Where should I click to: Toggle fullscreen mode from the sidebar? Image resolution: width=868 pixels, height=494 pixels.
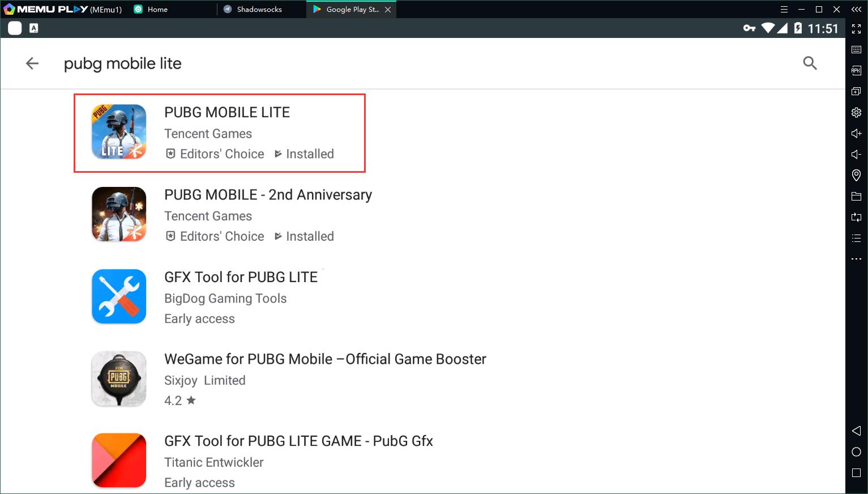[x=856, y=29]
